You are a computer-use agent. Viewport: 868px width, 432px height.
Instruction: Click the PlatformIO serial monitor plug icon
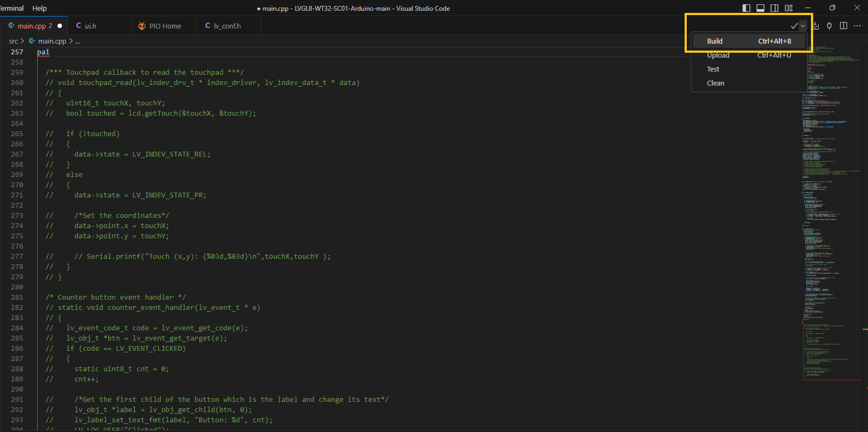pos(829,26)
